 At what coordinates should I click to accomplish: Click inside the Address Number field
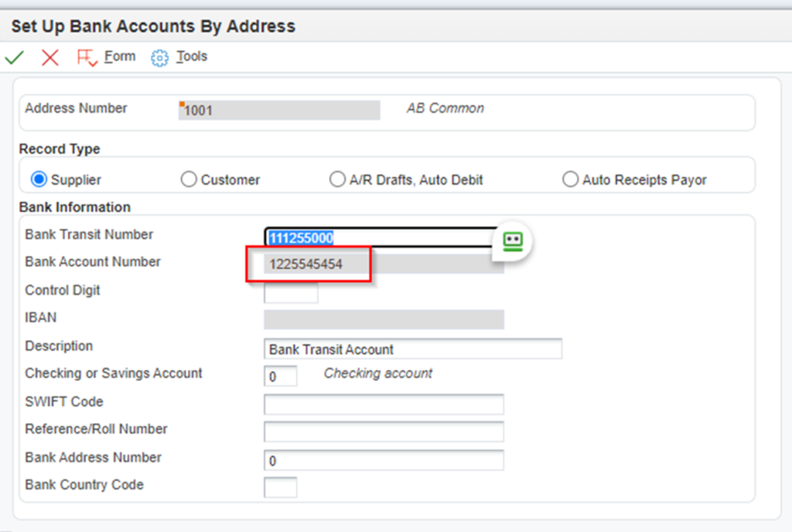pyautogui.click(x=278, y=109)
